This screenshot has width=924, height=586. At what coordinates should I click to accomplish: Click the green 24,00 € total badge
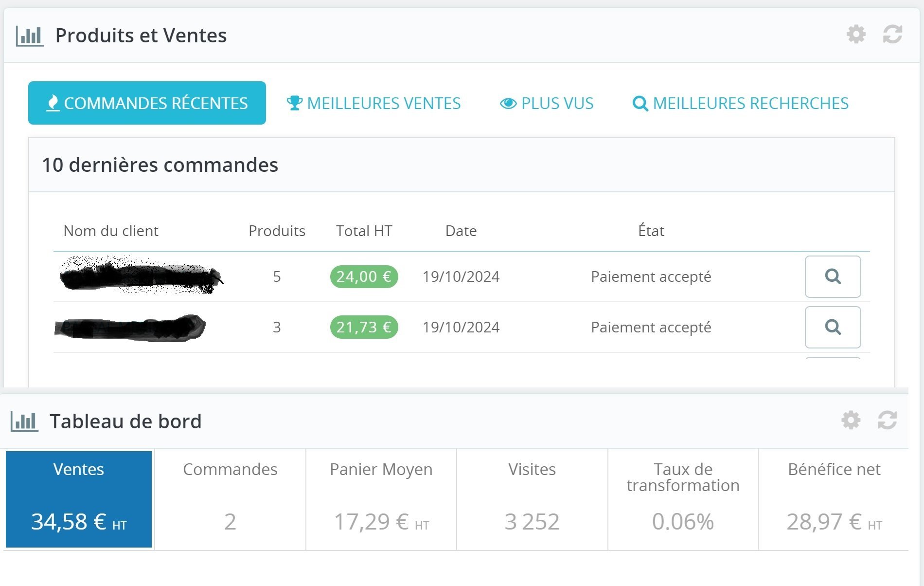click(364, 276)
